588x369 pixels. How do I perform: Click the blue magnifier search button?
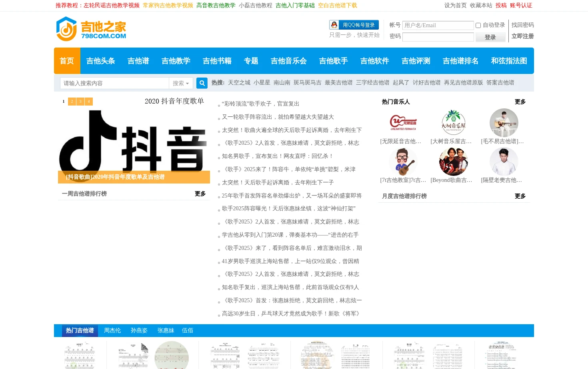[202, 83]
